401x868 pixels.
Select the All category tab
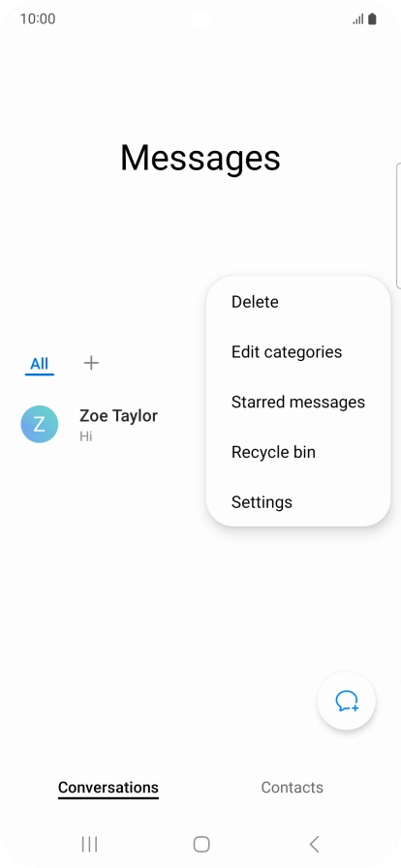[40, 364]
